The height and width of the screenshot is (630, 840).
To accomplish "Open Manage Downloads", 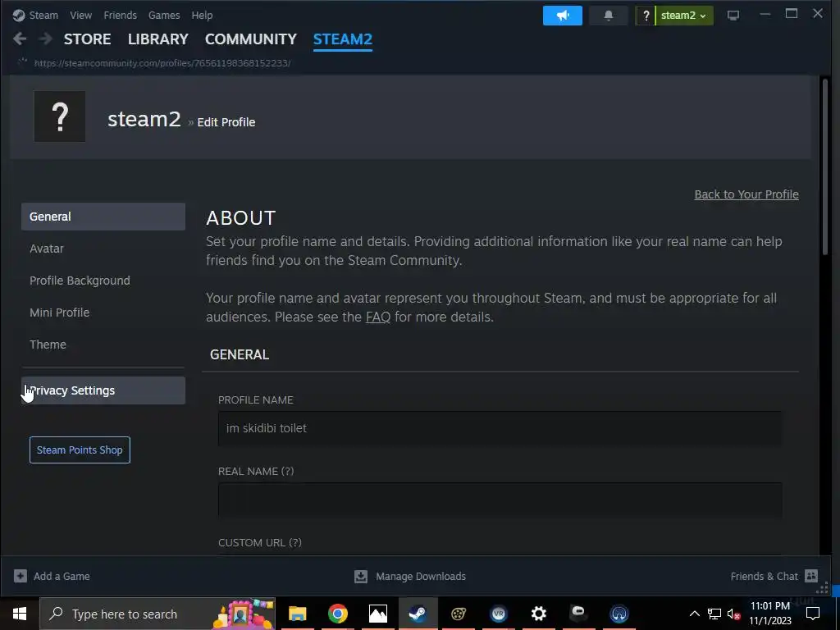I will pyautogui.click(x=421, y=577).
